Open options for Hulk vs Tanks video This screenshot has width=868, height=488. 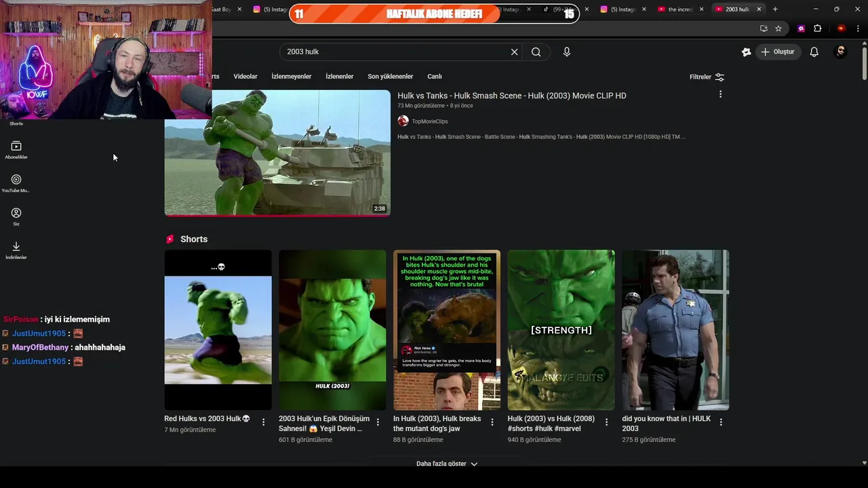point(720,94)
